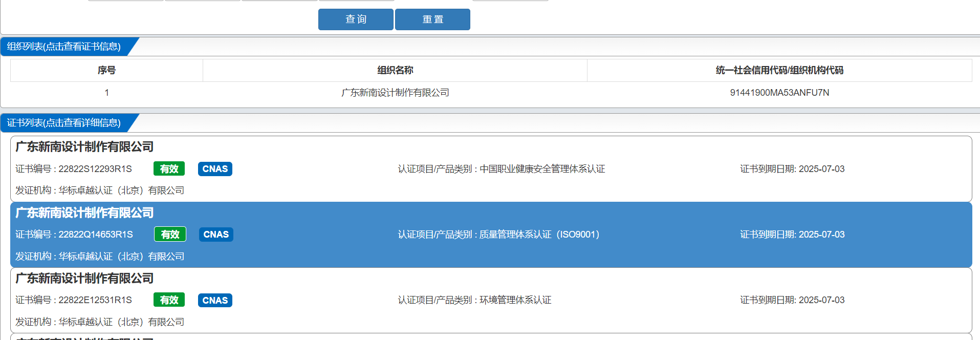The width and height of the screenshot is (980, 340).
Task: Select the 序号 column header
Action: click(x=106, y=70)
